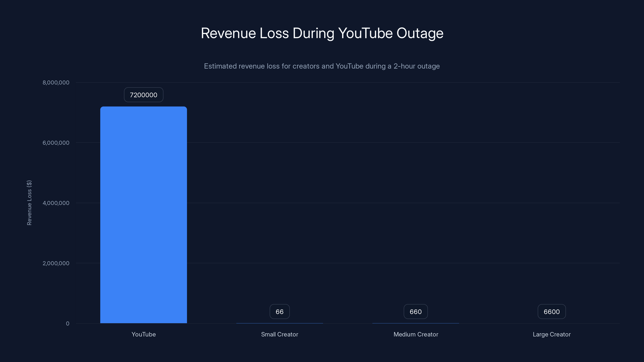Click the 0 axis tick label
The image size is (644, 362).
pyautogui.click(x=67, y=323)
